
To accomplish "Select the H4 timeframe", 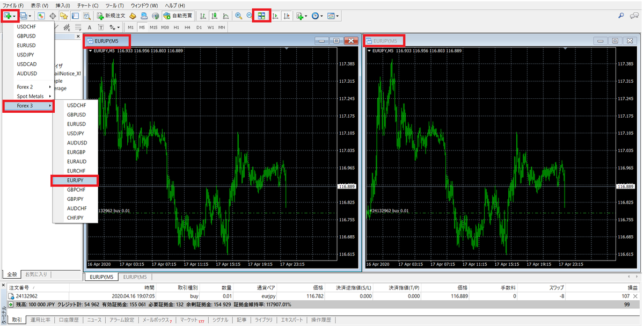I will pyautogui.click(x=187, y=27).
